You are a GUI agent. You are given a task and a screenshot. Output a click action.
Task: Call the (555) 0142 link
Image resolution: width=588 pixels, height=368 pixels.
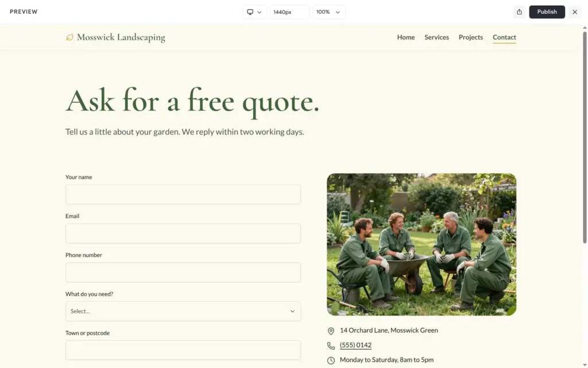[355, 345]
